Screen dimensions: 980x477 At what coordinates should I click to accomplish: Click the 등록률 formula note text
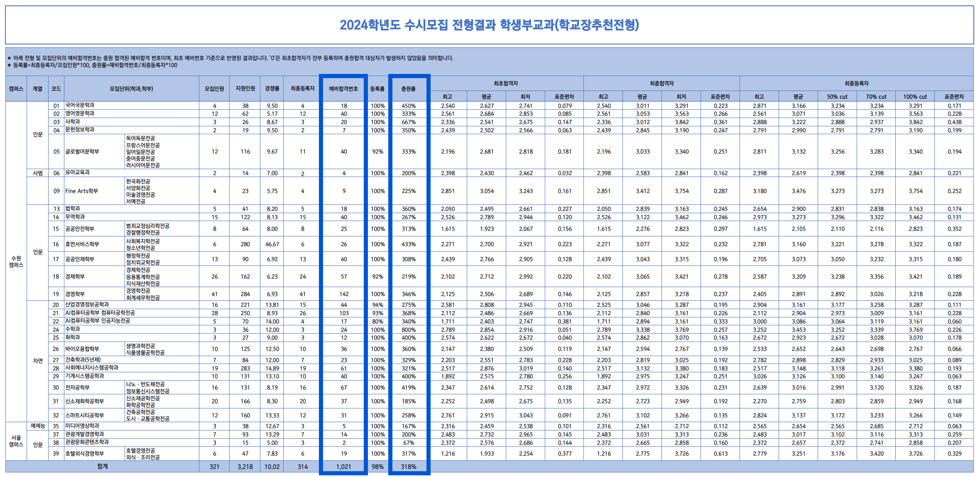tap(91, 65)
